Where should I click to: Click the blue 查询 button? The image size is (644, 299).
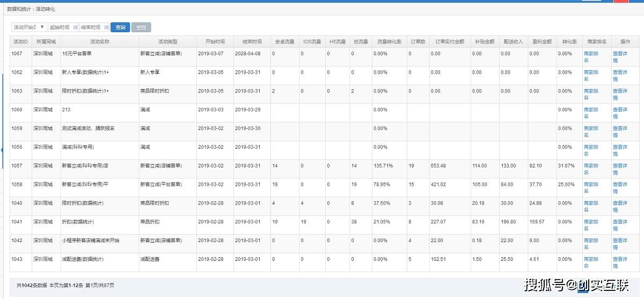coord(120,27)
